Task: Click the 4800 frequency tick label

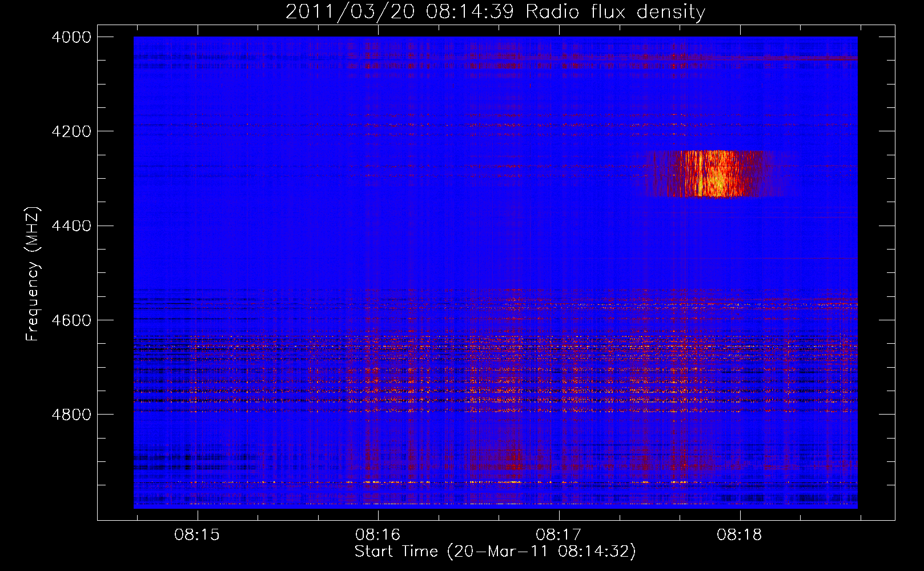Action: [x=71, y=415]
